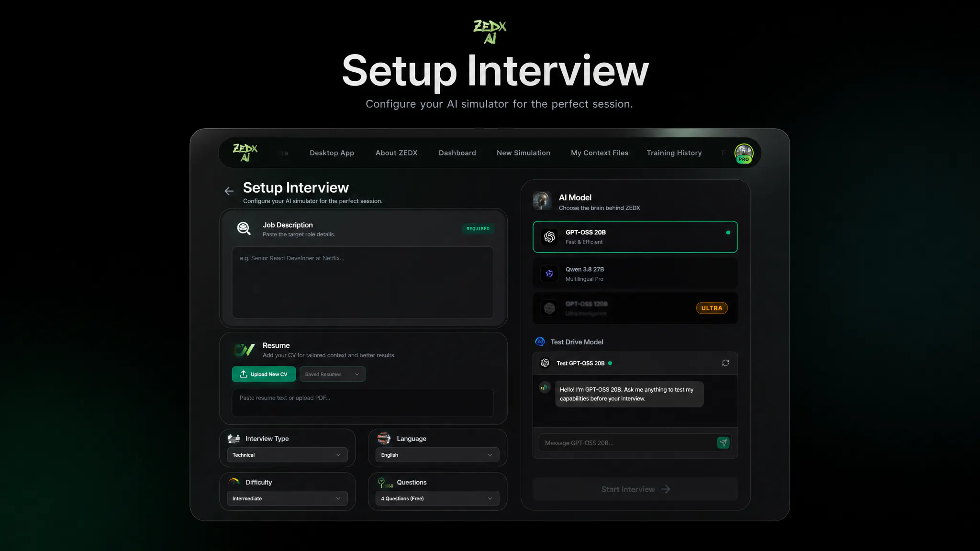Screen dimensions: 980x551
Task: Click the 'Hello! I'm GPT-OSS 20B' chat bubble
Action: [629, 394]
